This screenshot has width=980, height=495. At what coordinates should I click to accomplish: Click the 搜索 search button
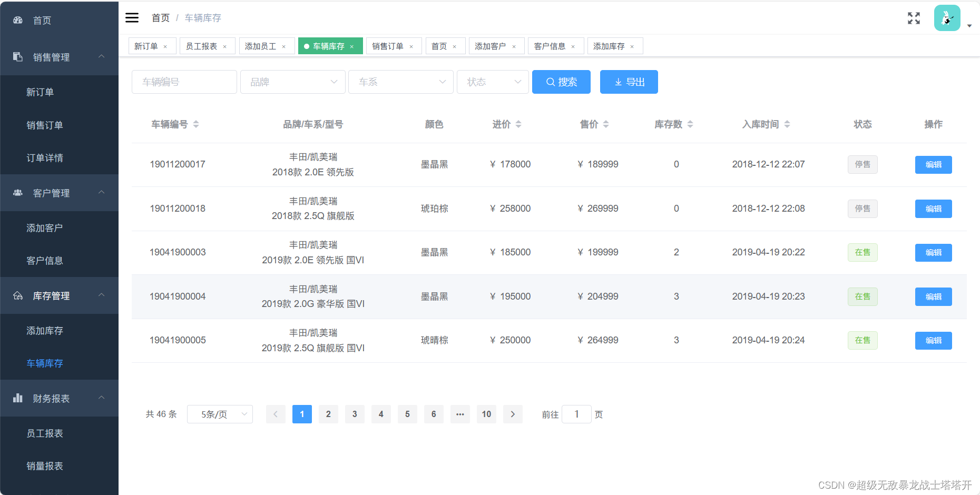(x=561, y=82)
